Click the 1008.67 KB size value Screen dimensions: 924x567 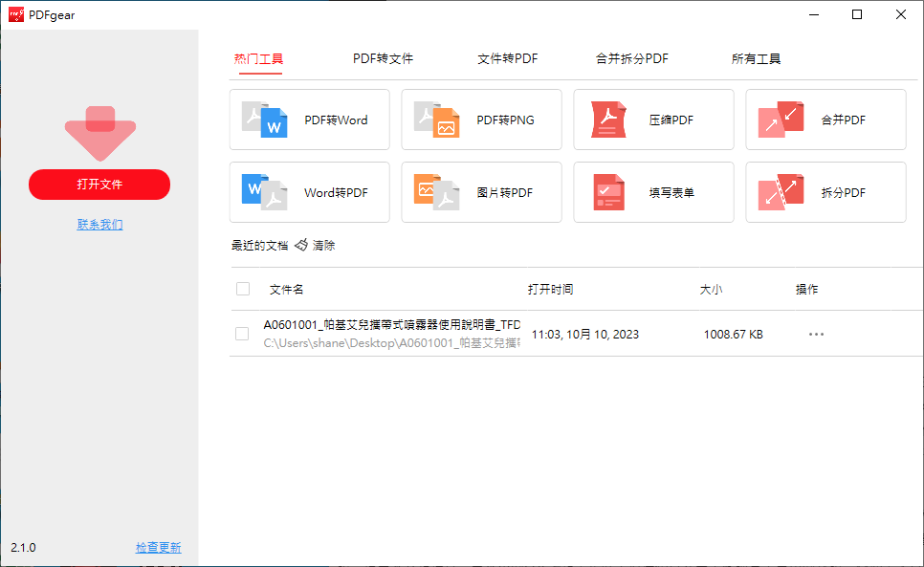pyautogui.click(x=733, y=335)
